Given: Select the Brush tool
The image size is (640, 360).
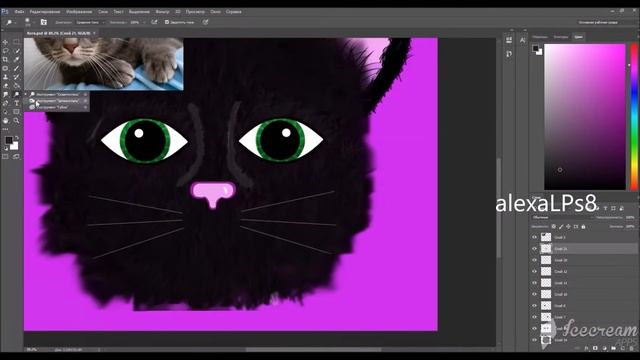Looking at the screenshot, I should coord(16,68).
